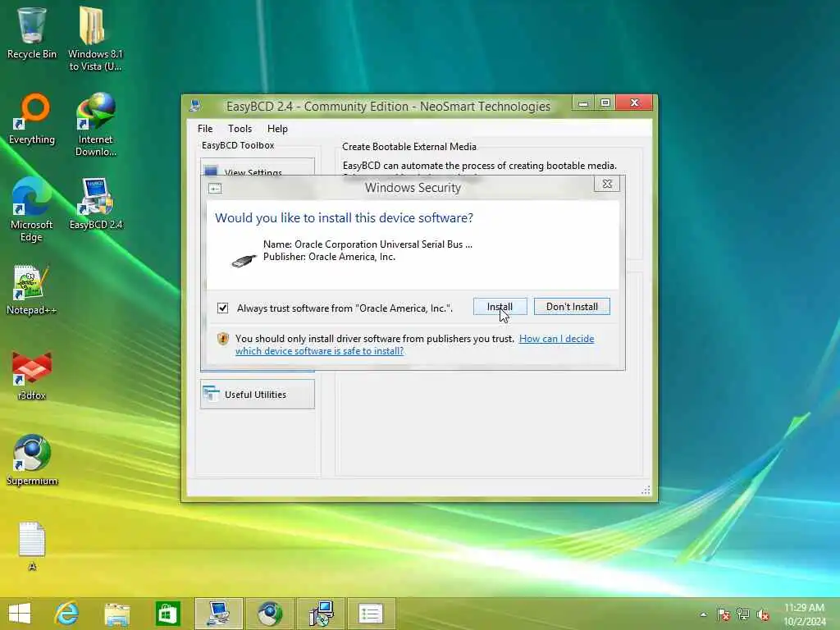Open the clock showing 11:29 AM
The width and height of the screenshot is (840, 630).
pos(805,614)
